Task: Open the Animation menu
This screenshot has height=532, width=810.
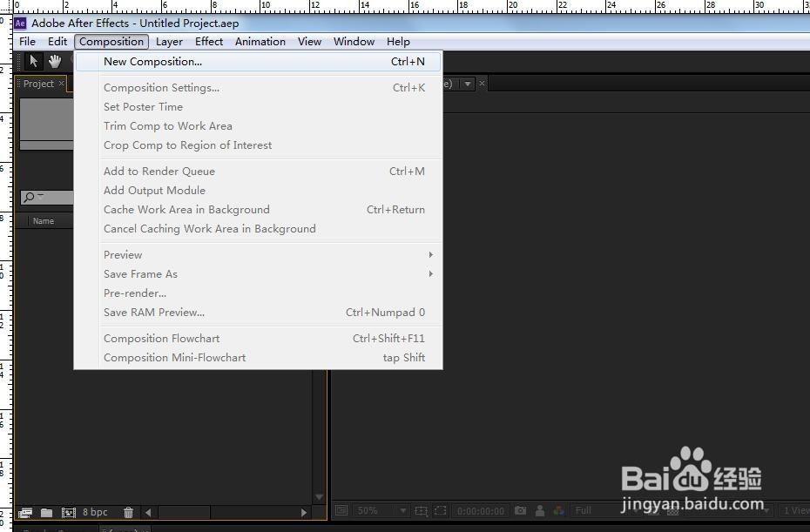Action: click(x=260, y=41)
